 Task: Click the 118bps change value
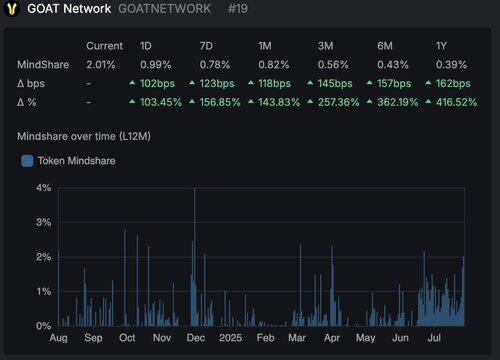274,83
